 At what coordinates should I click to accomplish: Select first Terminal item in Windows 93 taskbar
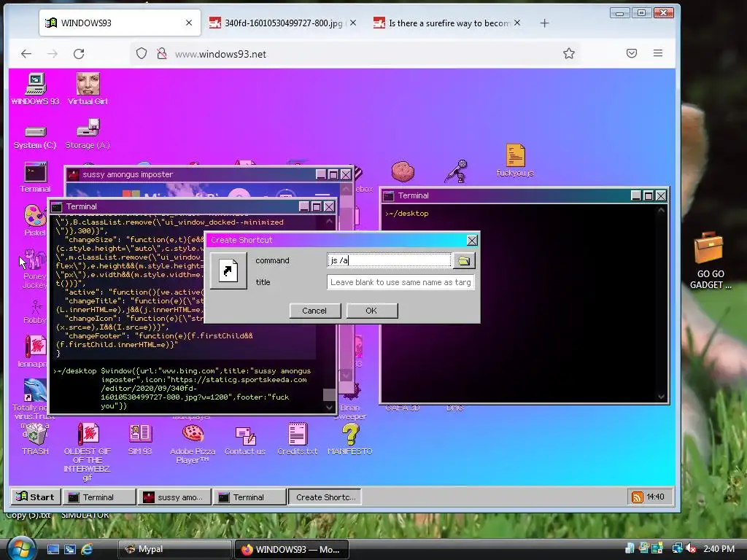[98, 497]
